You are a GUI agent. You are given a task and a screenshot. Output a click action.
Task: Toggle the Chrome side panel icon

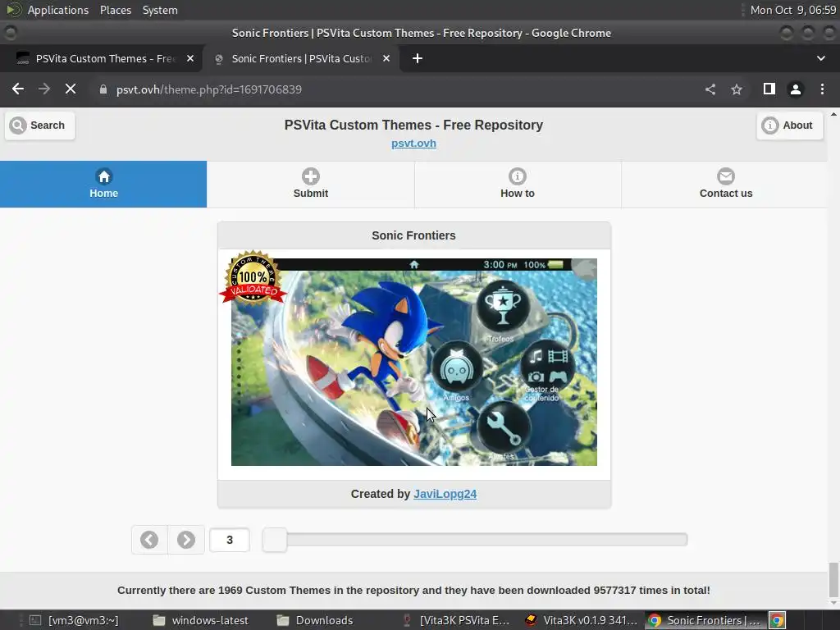pyautogui.click(x=769, y=89)
